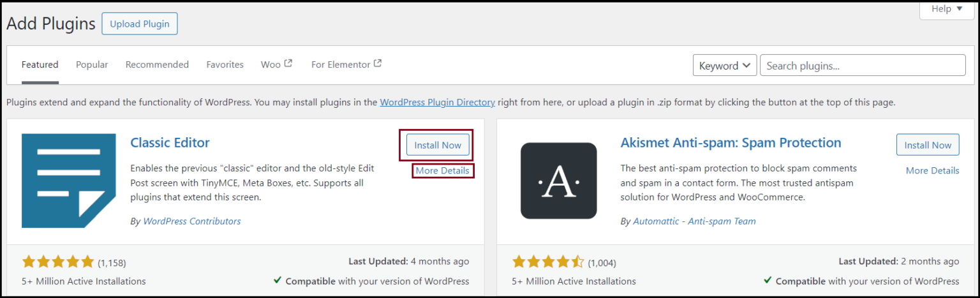Screen dimensions: 980x298
Task: Open the Keyword search type dropdown
Action: (725, 66)
